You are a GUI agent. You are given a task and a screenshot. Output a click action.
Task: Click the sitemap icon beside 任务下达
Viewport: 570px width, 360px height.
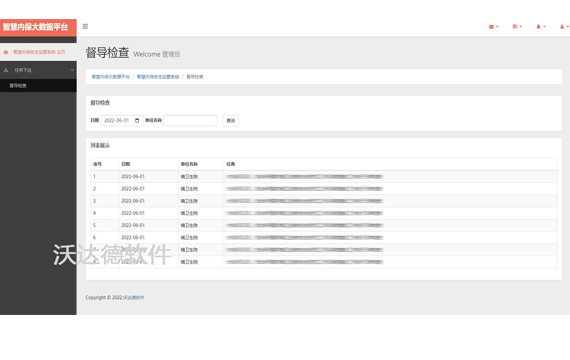click(x=6, y=70)
